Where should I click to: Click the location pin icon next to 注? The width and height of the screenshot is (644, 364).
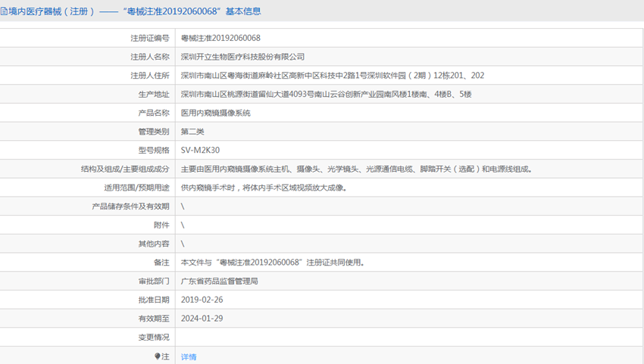158,356
